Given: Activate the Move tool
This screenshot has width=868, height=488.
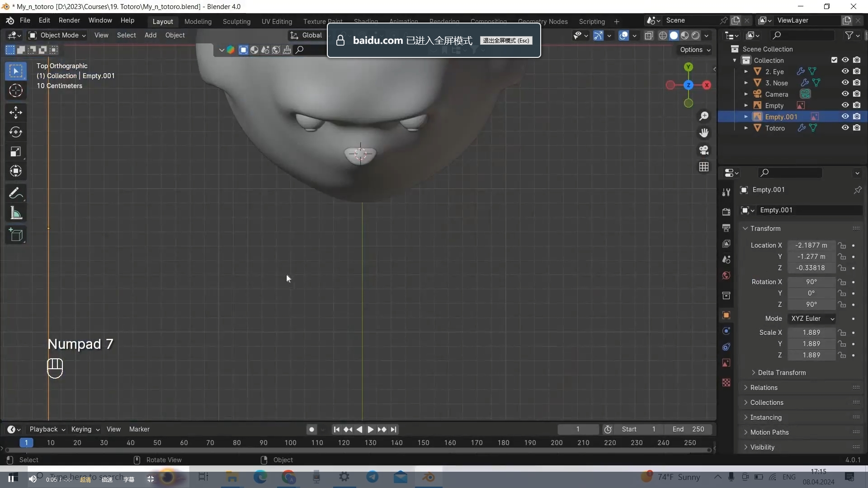Looking at the screenshot, I should (16, 113).
